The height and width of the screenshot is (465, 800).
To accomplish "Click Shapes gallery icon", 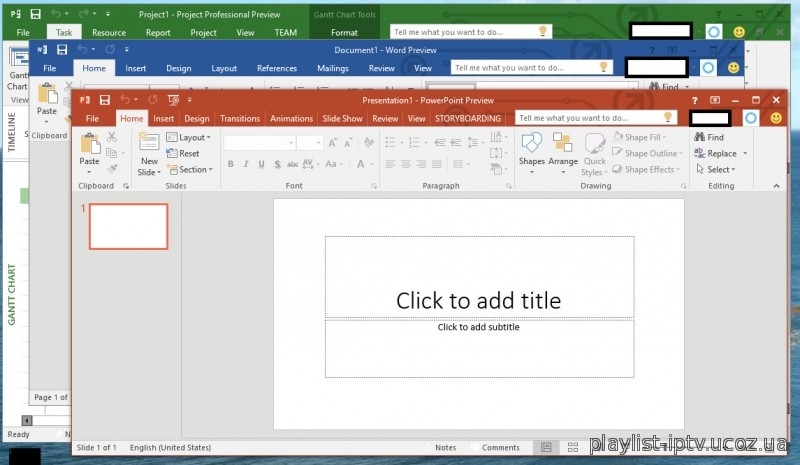I will (x=531, y=143).
